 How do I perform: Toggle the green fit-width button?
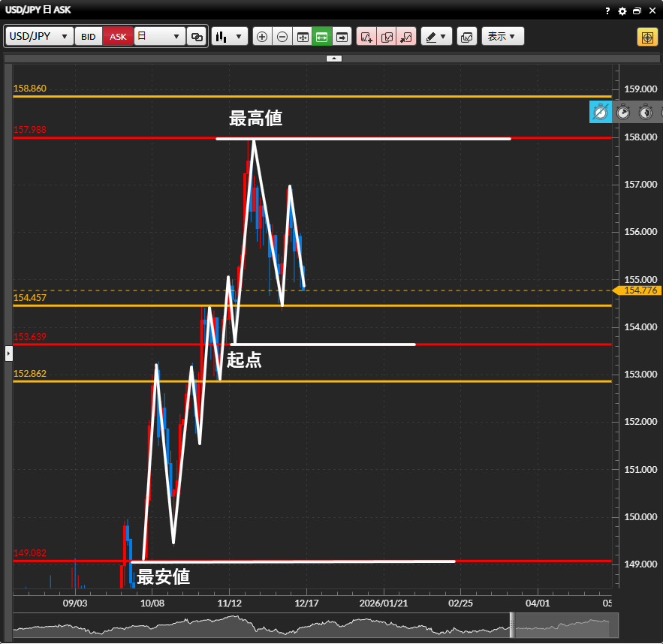[323, 36]
